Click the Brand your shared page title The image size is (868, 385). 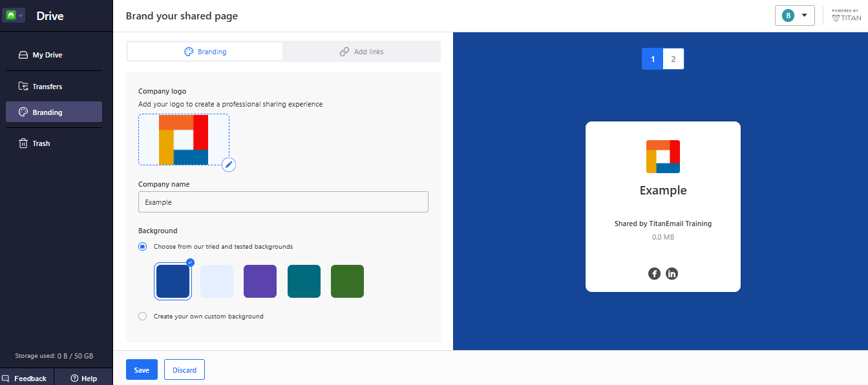pyautogui.click(x=182, y=16)
